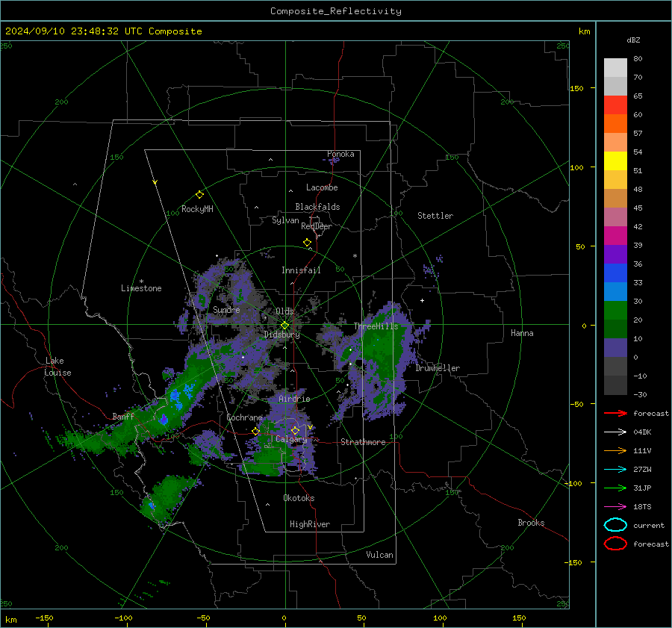The height and width of the screenshot is (628, 672).
Task: Select the Cochrane label
Action: point(244,417)
